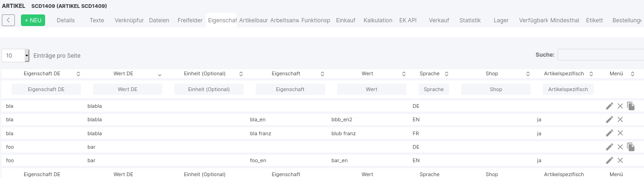The image size is (644, 178).
Task: Click the Shop column filter field
Action: tap(496, 89)
